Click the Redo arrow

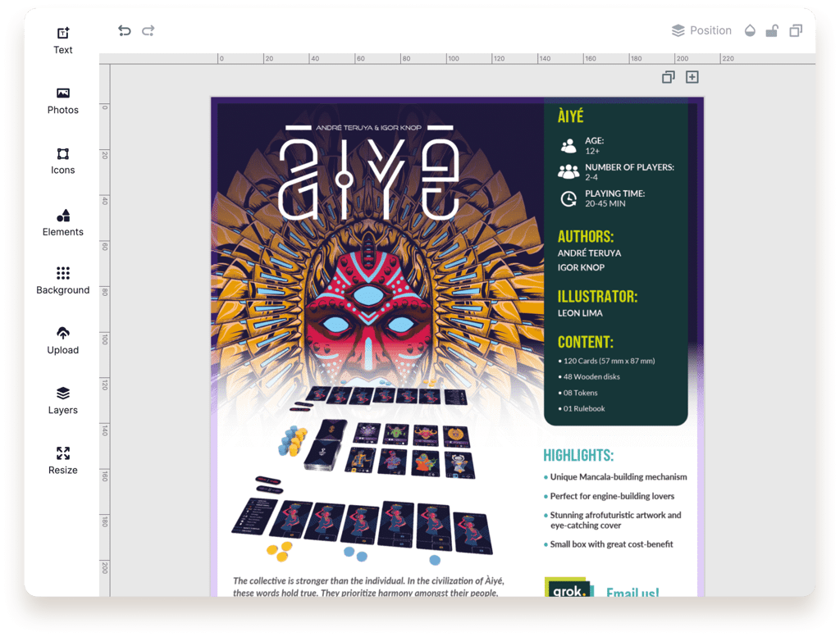[x=148, y=30]
